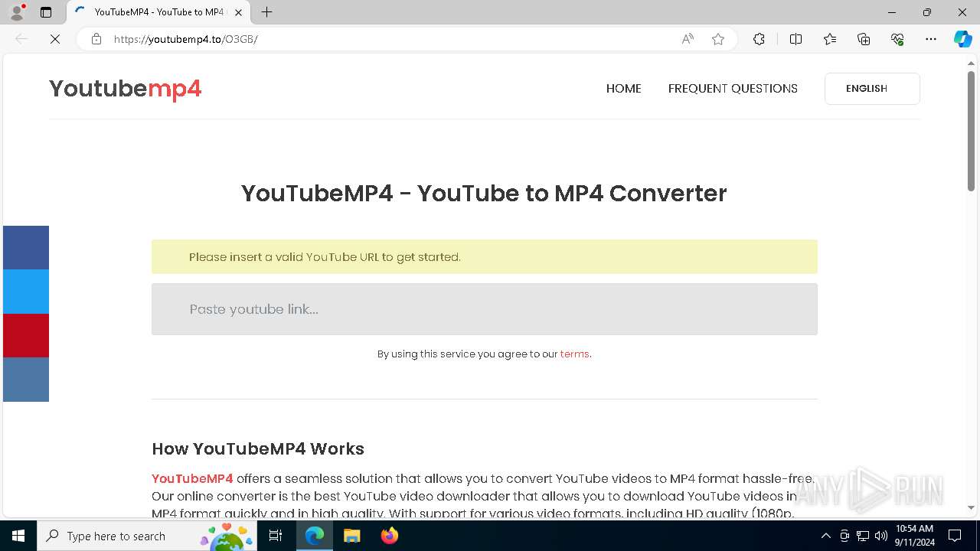Share via the light blue Twitter button
This screenshot has height=551, width=980.
26,292
